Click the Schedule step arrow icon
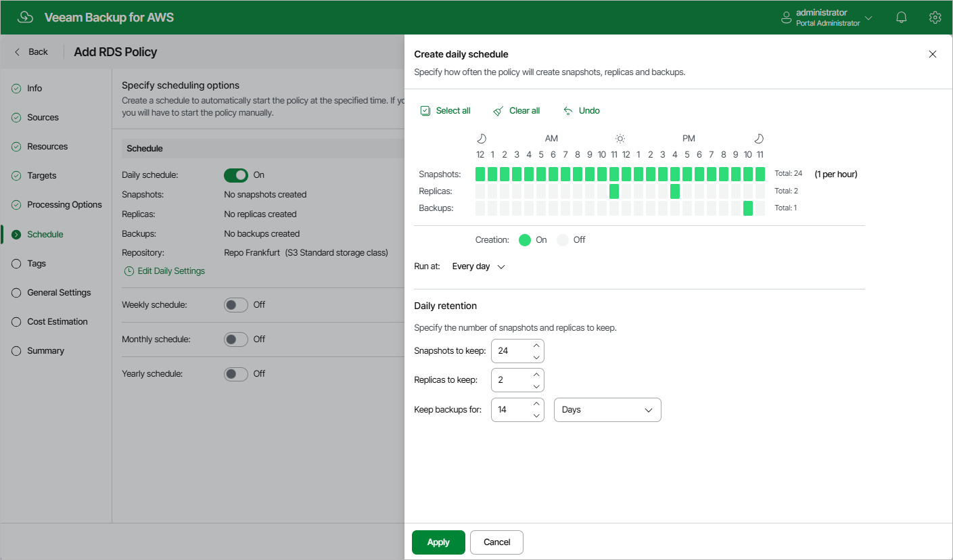 (x=16, y=235)
